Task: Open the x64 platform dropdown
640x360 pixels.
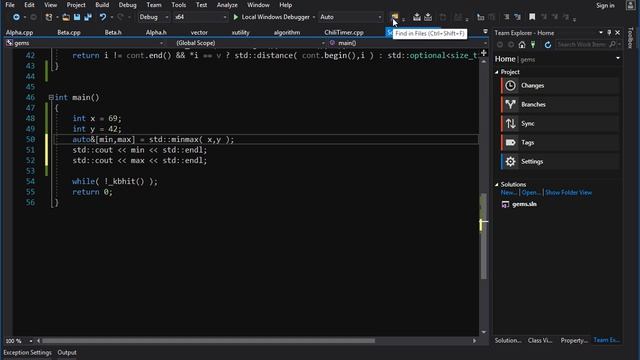Action: 200,17
